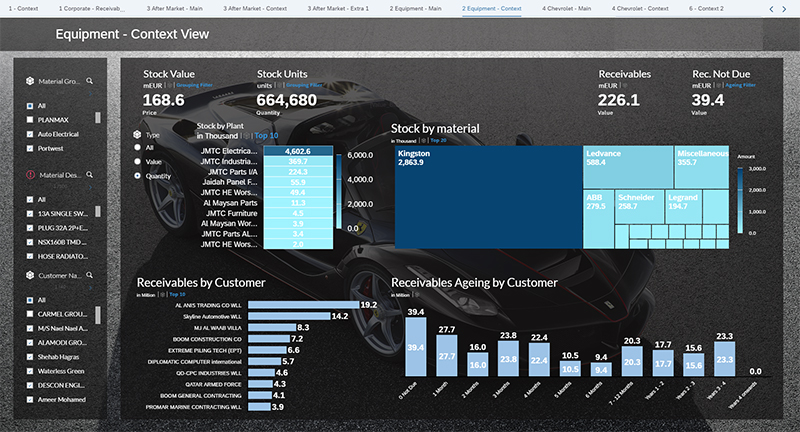Click the Ledvance tile in the treemap

pyautogui.click(x=628, y=167)
